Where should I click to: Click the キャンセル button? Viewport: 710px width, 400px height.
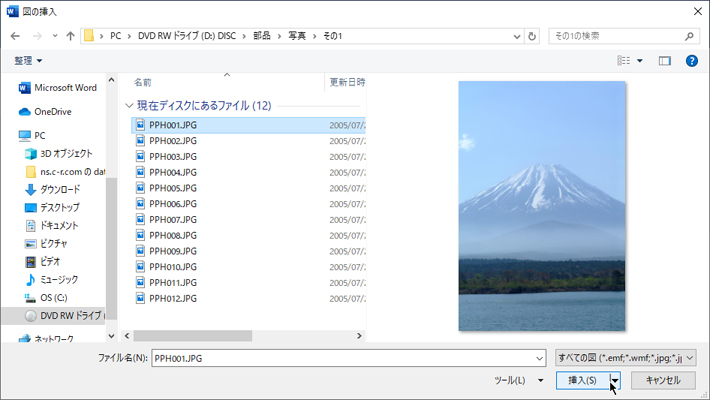tap(662, 380)
